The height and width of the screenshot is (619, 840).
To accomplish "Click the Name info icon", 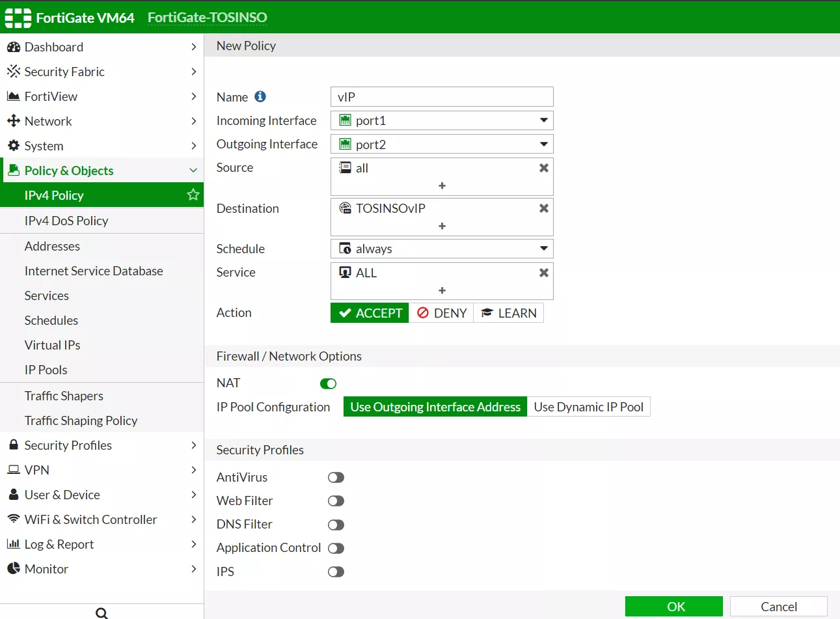I will point(260,96).
